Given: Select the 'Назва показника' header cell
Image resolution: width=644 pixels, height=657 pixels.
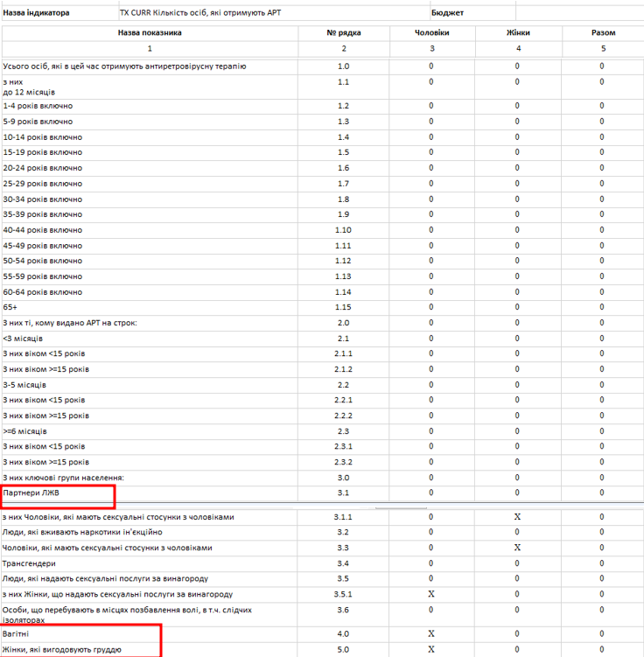Looking at the screenshot, I should coord(150,33).
